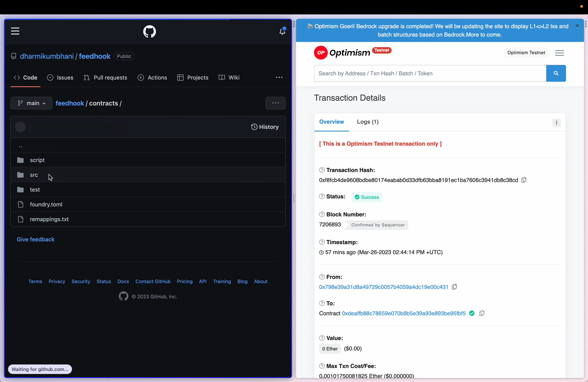The height and width of the screenshot is (382, 588).
Task: Dismiss the Optimism Goerli Bedrock banner
Action: coord(577,26)
